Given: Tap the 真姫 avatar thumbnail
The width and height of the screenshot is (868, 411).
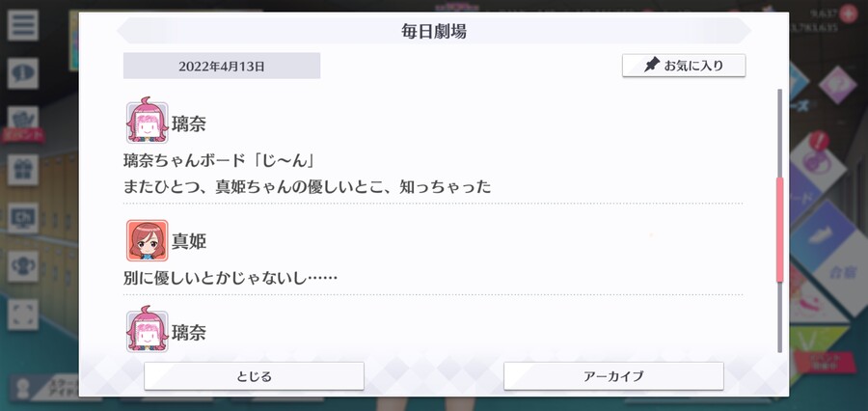Looking at the screenshot, I should tap(147, 240).
